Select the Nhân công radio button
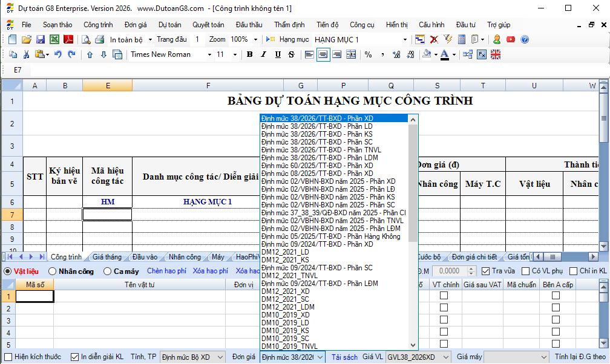The width and height of the screenshot is (610, 364). tap(53, 271)
